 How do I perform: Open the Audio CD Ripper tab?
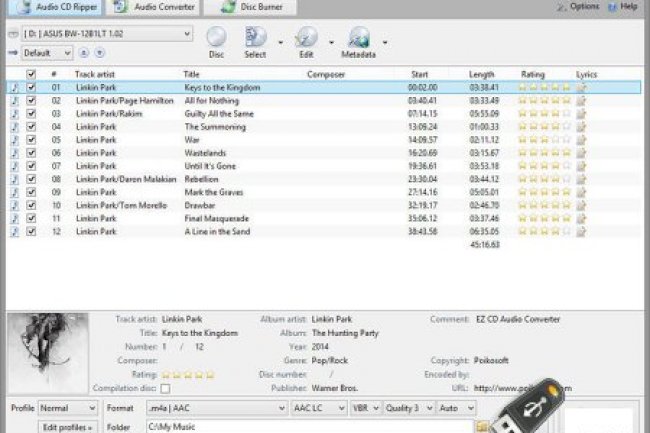tap(55, 7)
